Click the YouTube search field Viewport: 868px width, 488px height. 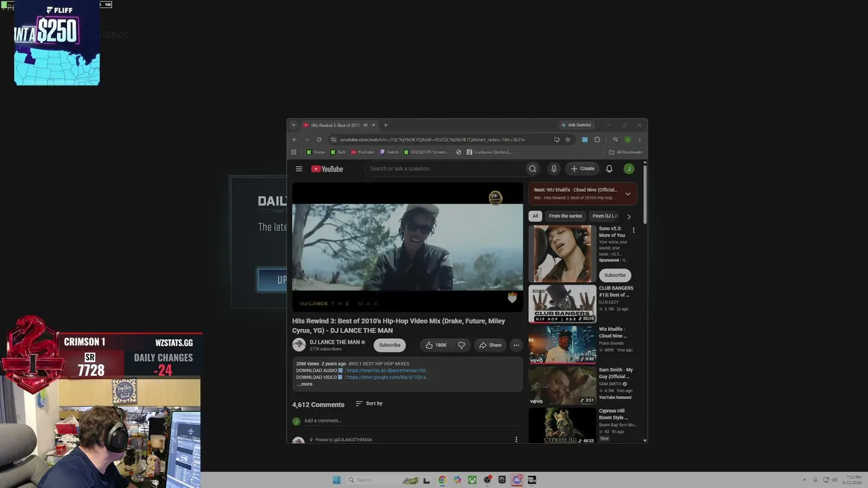(x=445, y=169)
